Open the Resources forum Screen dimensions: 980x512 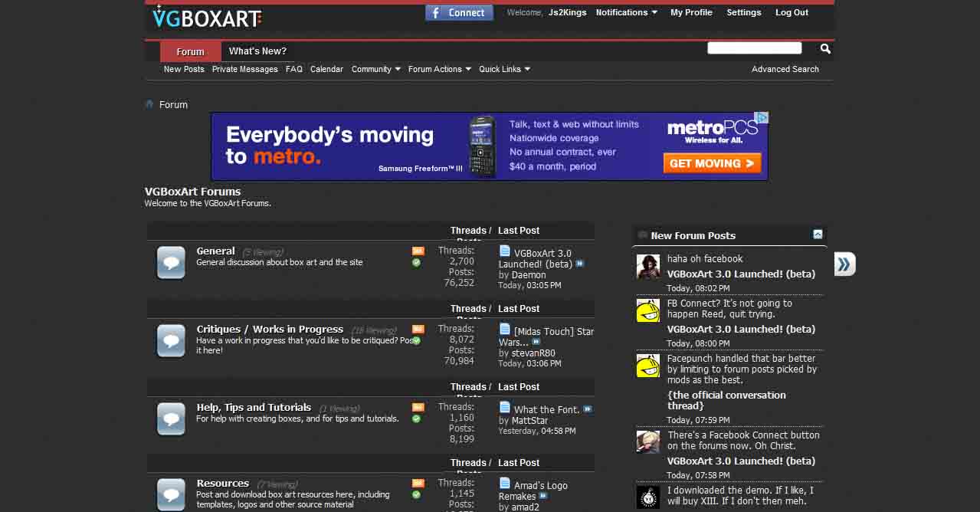pyautogui.click(x=222, y=483)
